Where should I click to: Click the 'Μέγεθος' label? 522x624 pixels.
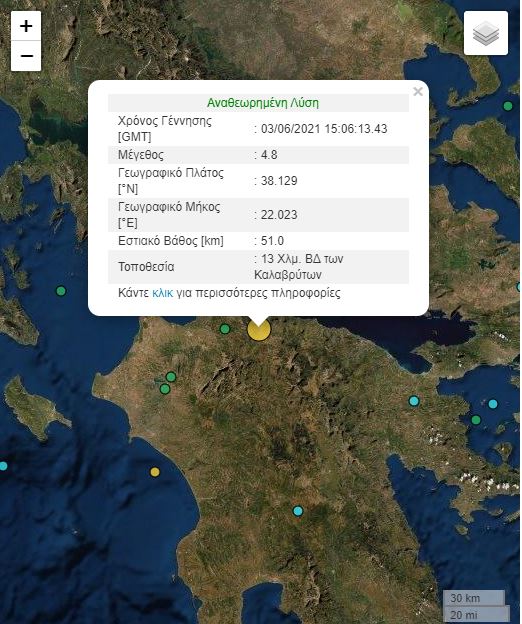coord(141,155)
